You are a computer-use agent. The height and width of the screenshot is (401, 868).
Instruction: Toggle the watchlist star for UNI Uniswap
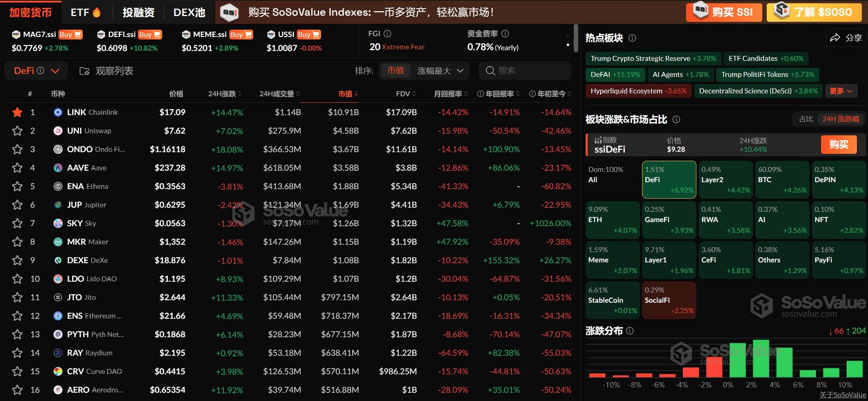coord(17,131)
